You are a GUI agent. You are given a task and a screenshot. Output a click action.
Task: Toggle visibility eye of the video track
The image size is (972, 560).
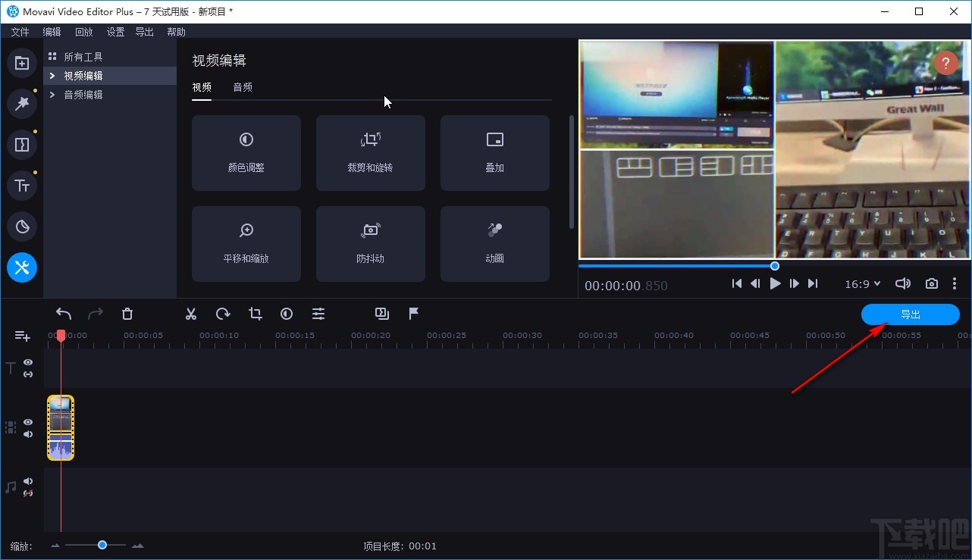(28, 422)
